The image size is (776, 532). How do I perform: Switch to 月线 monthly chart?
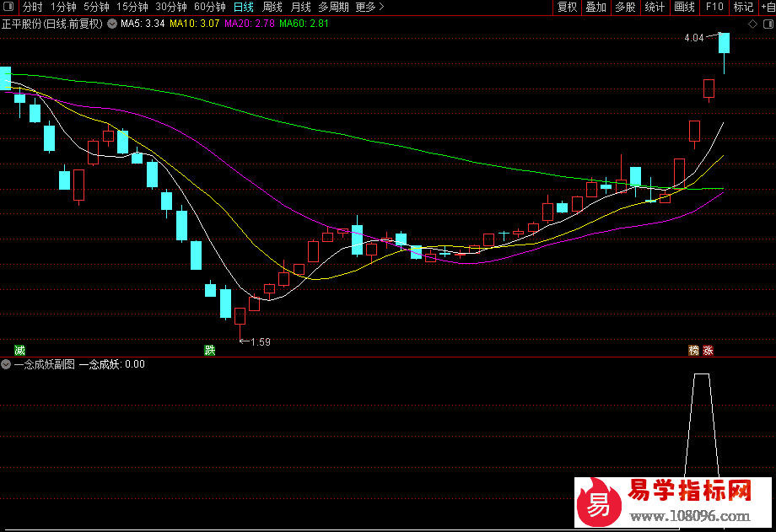point(301,7)
